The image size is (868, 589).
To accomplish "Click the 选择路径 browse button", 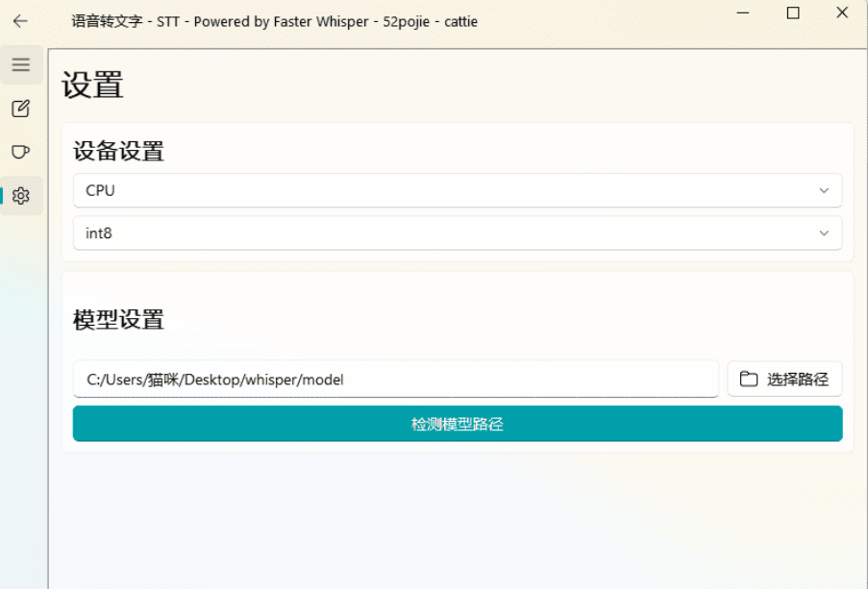I will point(785,380).
